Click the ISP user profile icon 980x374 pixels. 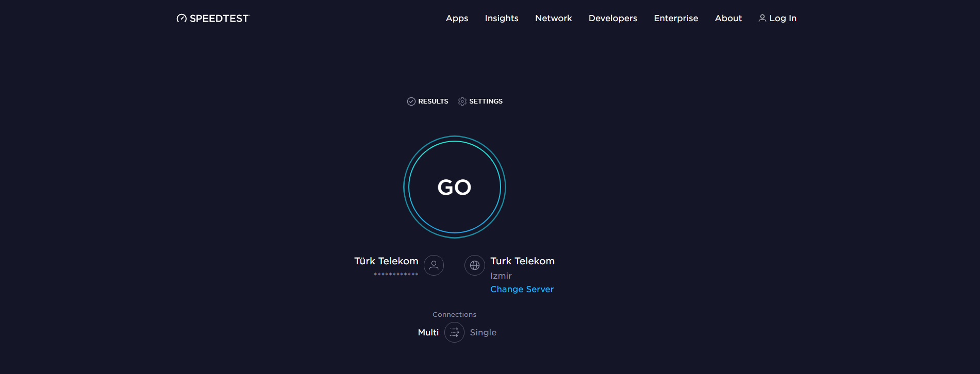pyautogui.click(x=434, y=265)
